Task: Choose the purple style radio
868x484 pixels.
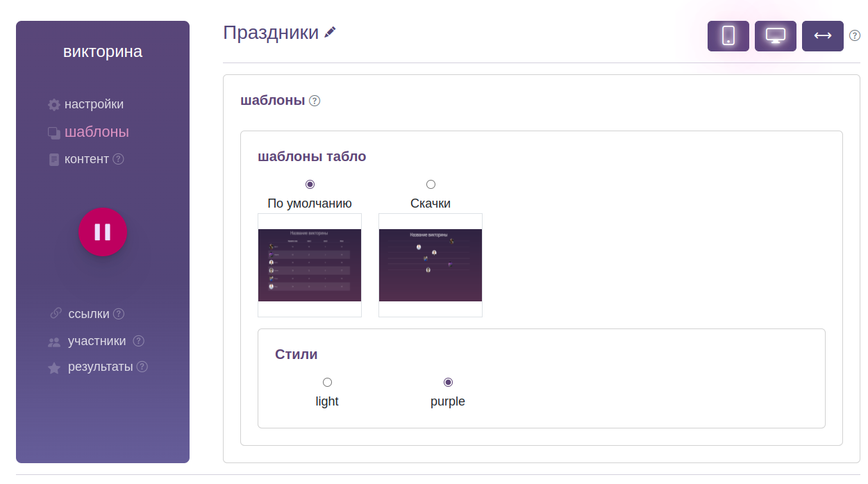Action: [x=448, y=382]
